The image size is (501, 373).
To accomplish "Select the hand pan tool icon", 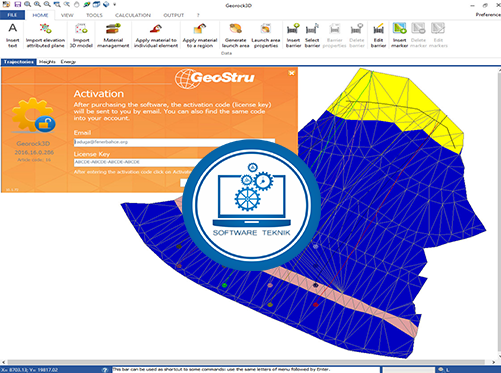I will [x=77, y=4].
